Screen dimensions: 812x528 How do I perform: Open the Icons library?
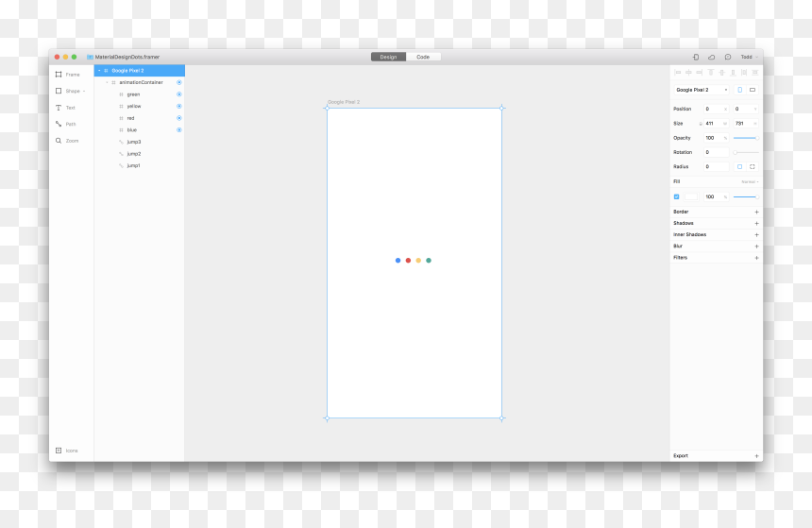[67, 451]
